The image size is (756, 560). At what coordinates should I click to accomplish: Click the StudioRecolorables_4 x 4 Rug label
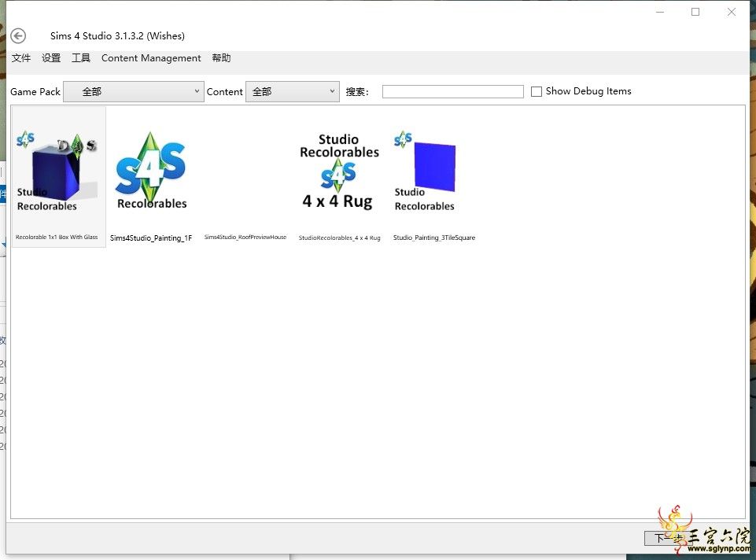click(339, 238)
